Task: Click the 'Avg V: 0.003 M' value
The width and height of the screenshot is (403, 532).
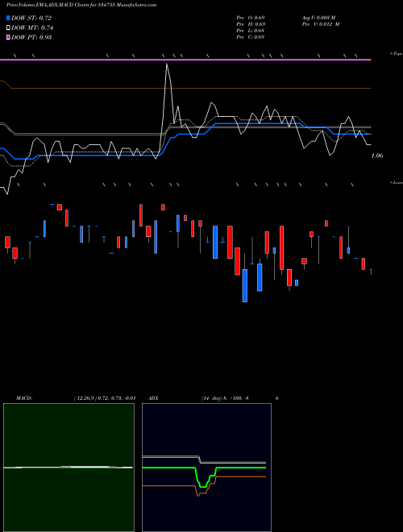Action: point(318,17)
